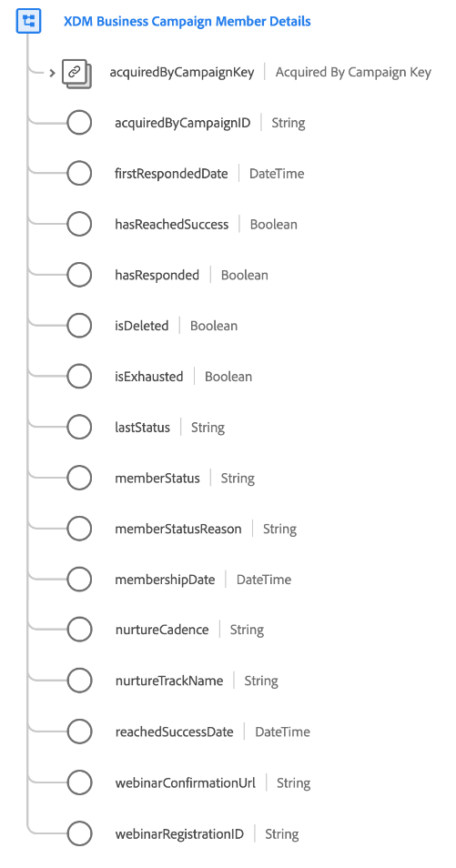This screenshot has width=456, height=868.
Task: Select the lastStatus field name
Action: [x=142, y=428]
